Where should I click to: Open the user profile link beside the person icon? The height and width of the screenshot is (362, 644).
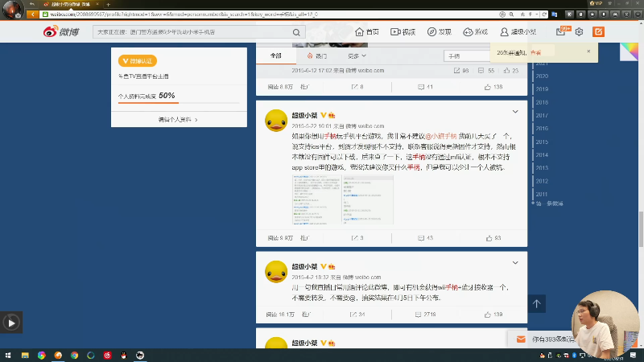coord(518,31)
